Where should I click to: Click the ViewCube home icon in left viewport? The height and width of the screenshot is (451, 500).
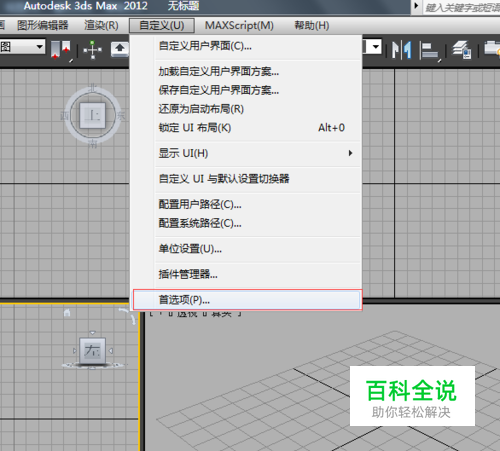(x=67, y=313)
